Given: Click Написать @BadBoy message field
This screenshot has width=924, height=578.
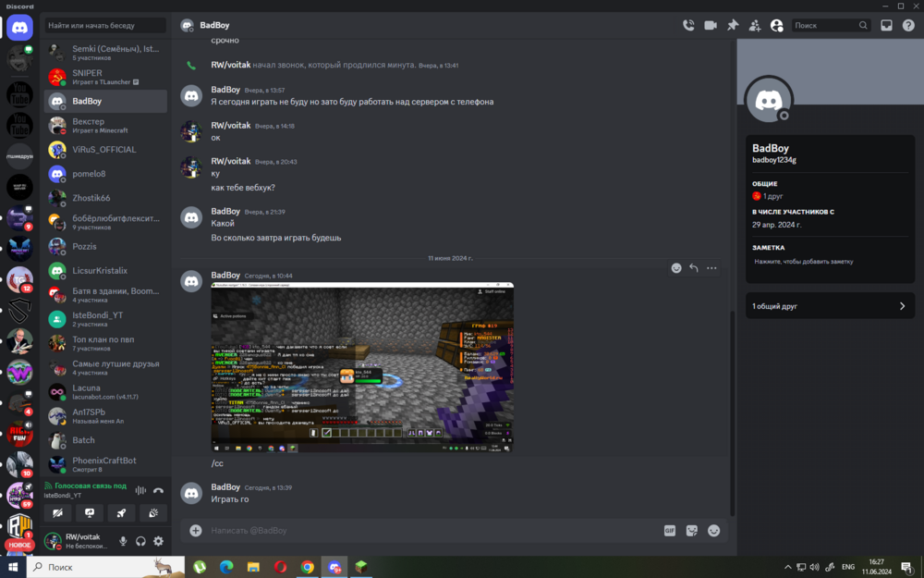Looking at the screenshot, I should 433,530.
